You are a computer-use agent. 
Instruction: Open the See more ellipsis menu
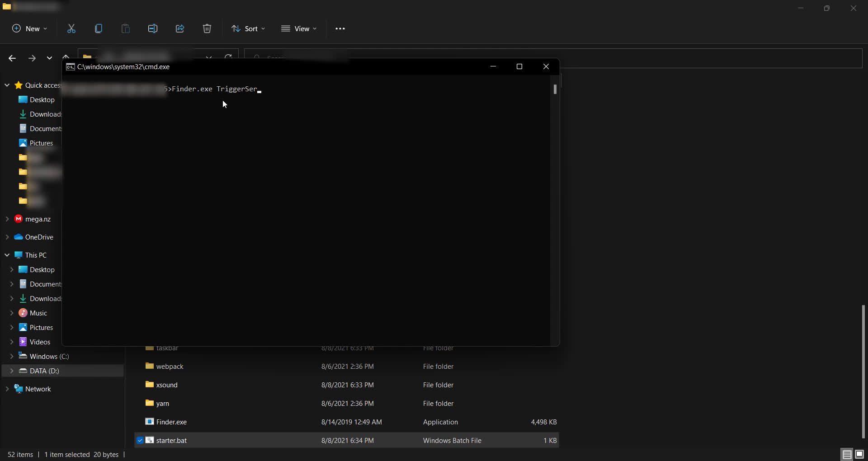click(340, 28)
